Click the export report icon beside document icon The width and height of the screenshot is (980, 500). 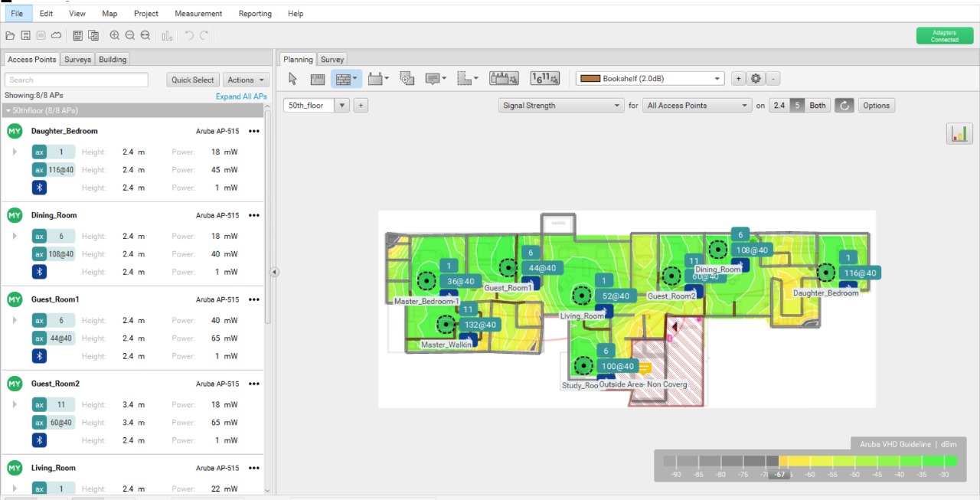(x=93, y=35)
